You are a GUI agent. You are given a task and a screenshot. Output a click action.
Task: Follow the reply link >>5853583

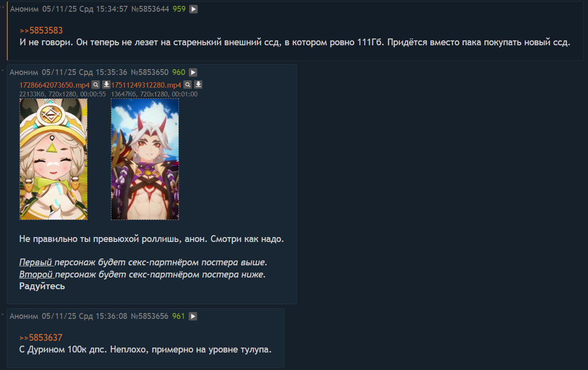point(41,30)
